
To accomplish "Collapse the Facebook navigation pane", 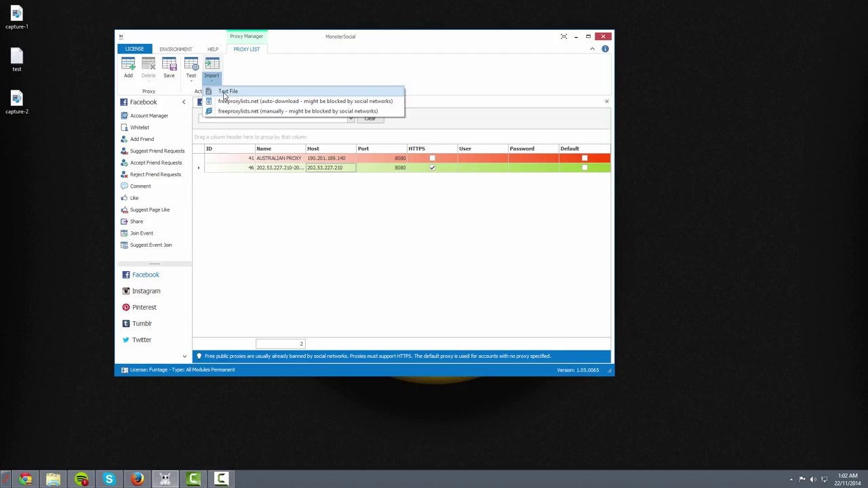I will (x=183, y=102).
